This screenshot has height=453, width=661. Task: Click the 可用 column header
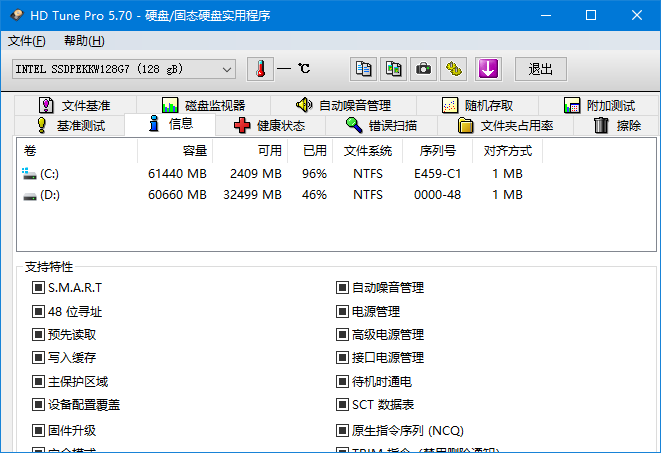[250, 151]
